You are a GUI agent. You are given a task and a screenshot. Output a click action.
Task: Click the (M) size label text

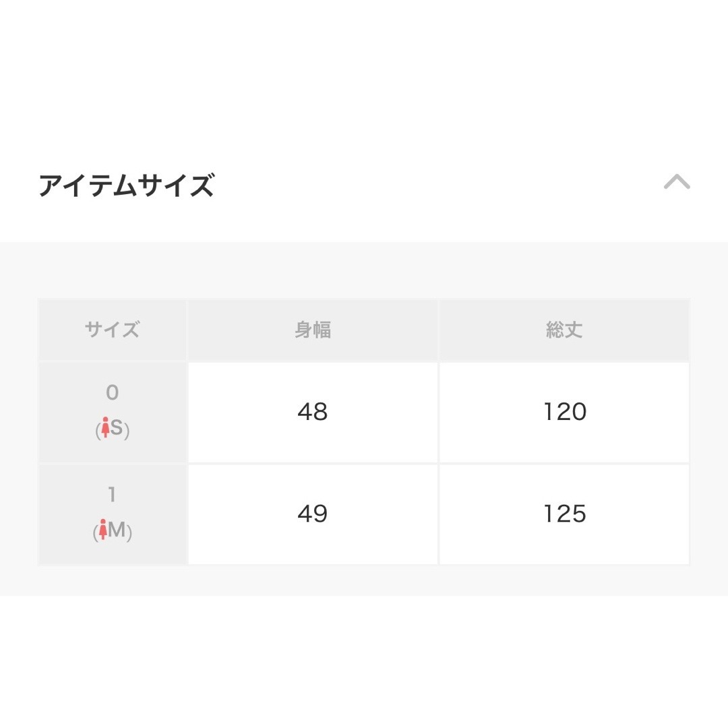pos(113,530)
